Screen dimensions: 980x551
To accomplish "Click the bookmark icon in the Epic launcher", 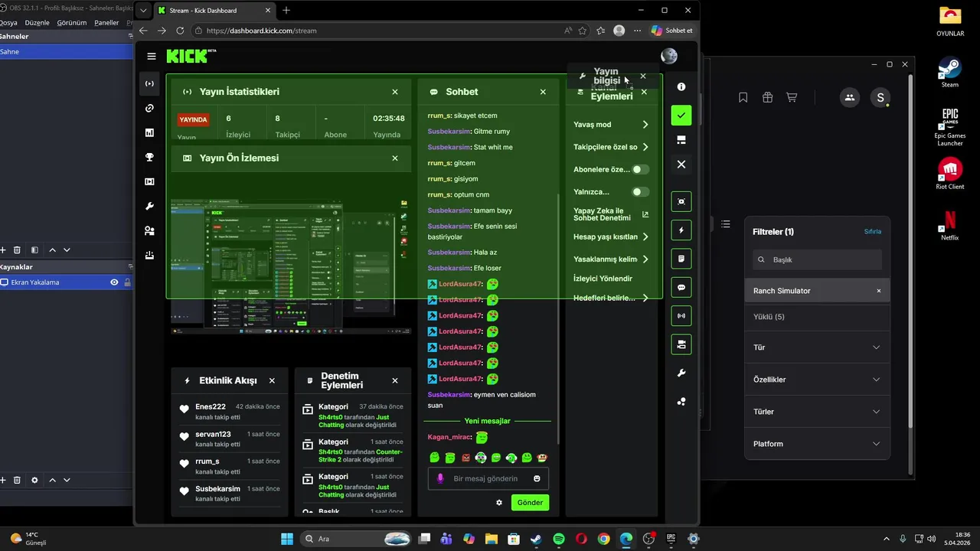I will point(743,97).
